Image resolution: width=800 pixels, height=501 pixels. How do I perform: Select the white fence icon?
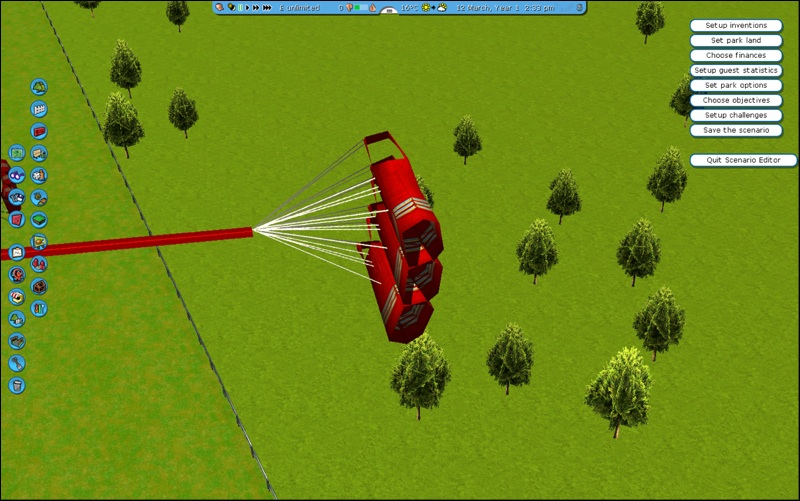click(x=39, y=109)
